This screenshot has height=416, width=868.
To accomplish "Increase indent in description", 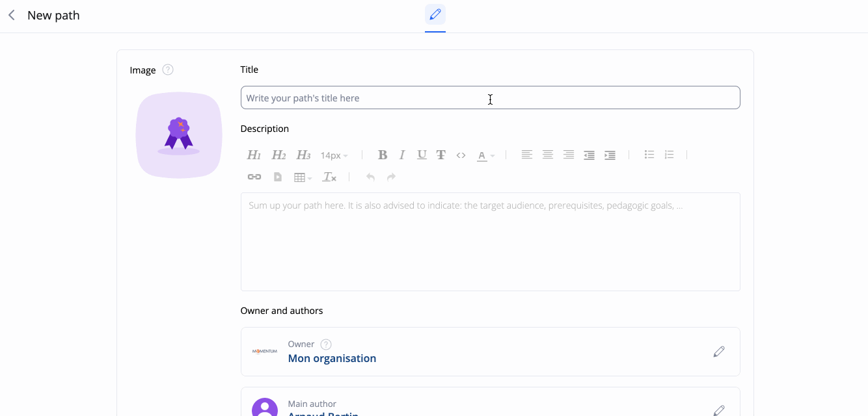I will 610,155.
